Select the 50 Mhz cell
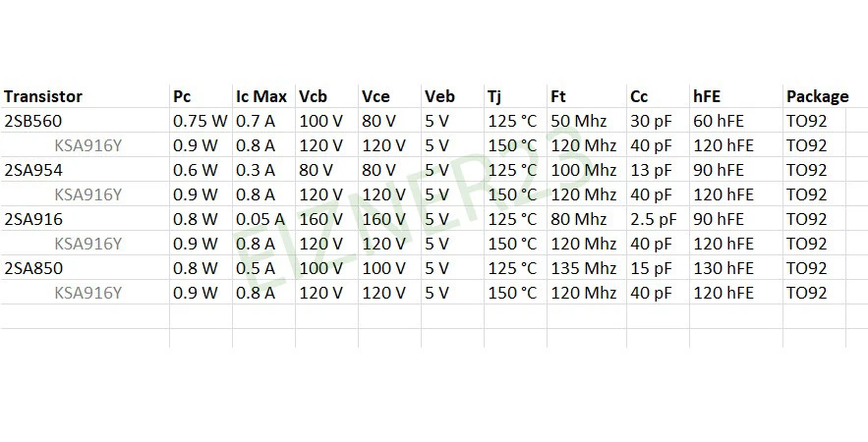Image resolution: width=868 pixels, height=442 pixels. 578,121
